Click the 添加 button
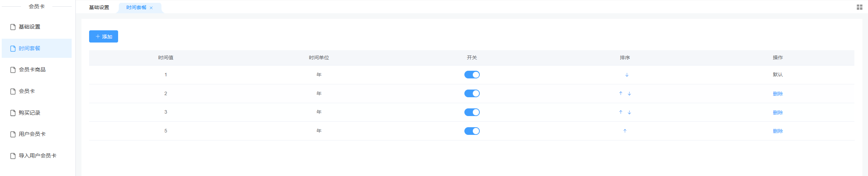868x176 pixels. pos(103,37)
